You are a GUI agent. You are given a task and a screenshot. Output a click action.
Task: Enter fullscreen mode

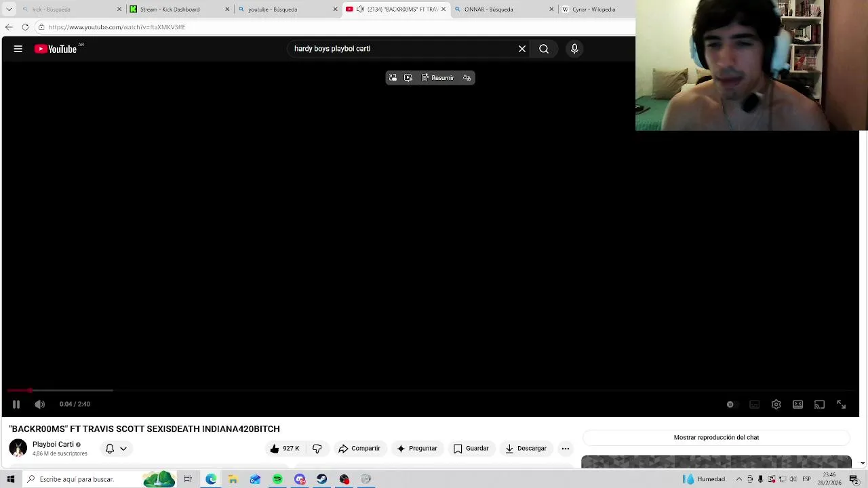[x=841, y=405]
